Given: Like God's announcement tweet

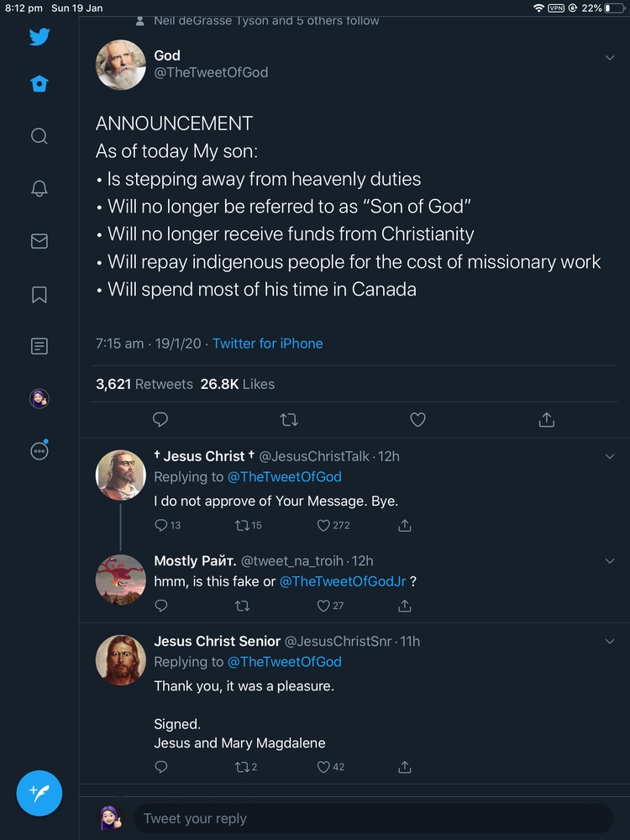Looking at the screenshot, I should point(417,419).
